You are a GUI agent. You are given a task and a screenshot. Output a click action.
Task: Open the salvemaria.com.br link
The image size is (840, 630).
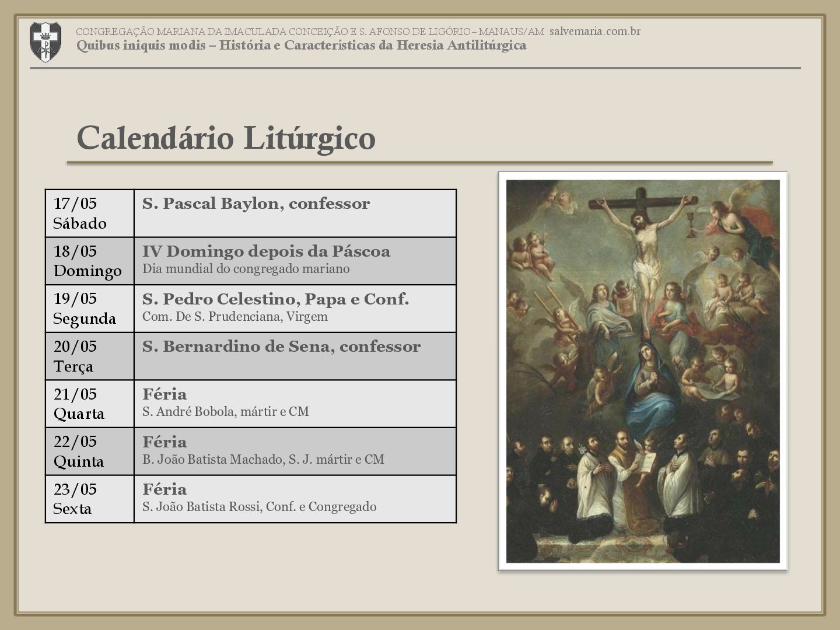coord(594,32)
